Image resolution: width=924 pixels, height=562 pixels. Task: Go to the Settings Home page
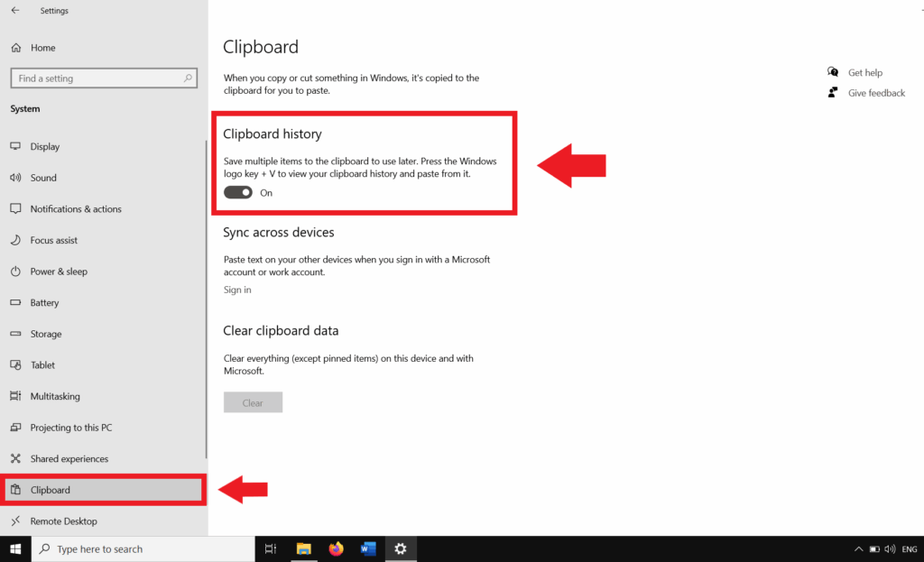pyautogui.click(x=40, y=47)
